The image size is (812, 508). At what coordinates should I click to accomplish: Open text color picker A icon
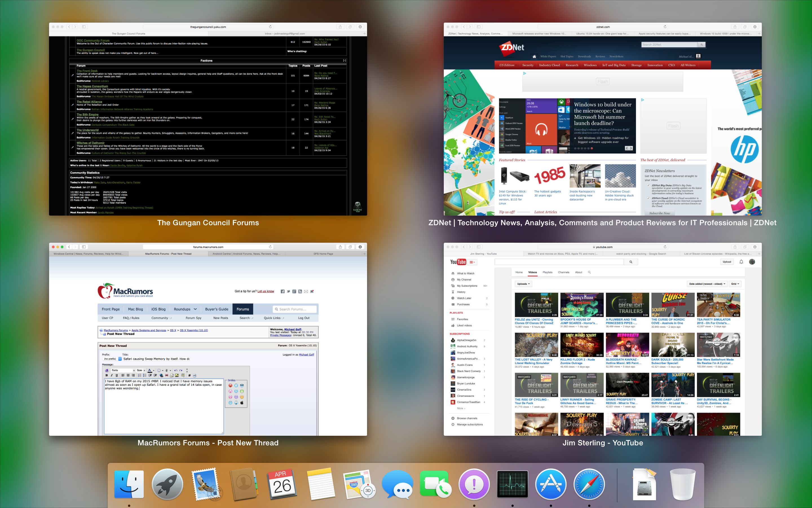point(150,371)
